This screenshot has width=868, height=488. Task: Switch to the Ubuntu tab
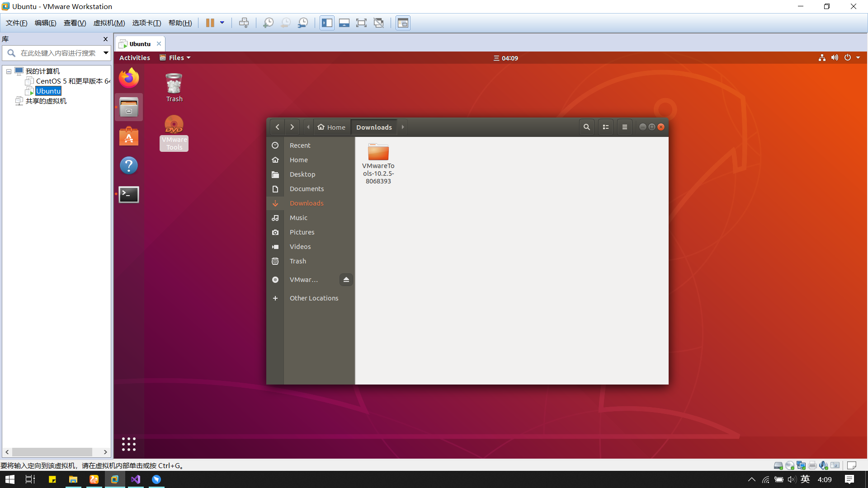coord(140,44)
